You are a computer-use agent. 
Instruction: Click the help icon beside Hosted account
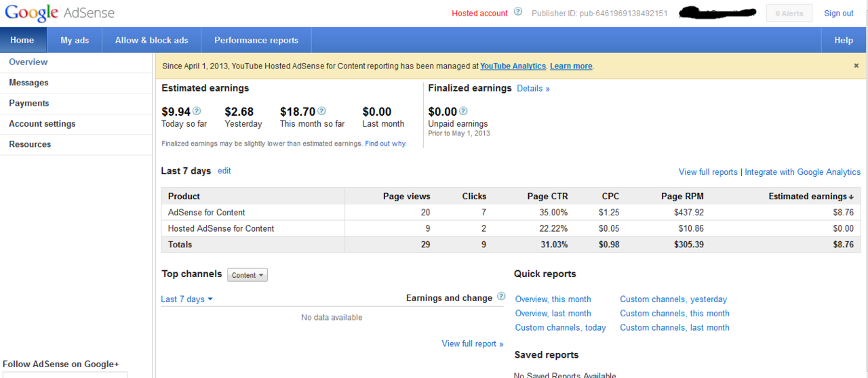[518, 12]
